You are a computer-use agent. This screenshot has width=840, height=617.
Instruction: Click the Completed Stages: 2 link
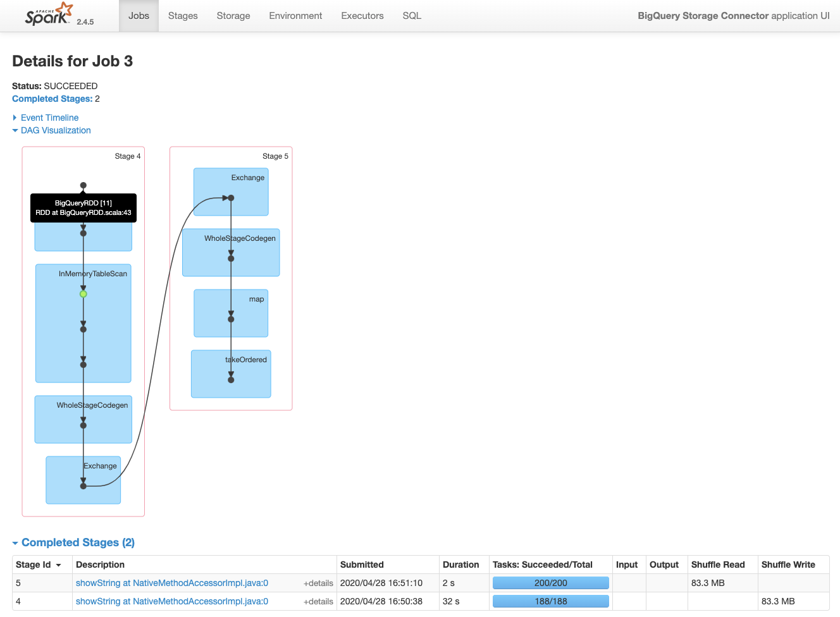pos(51,99)
